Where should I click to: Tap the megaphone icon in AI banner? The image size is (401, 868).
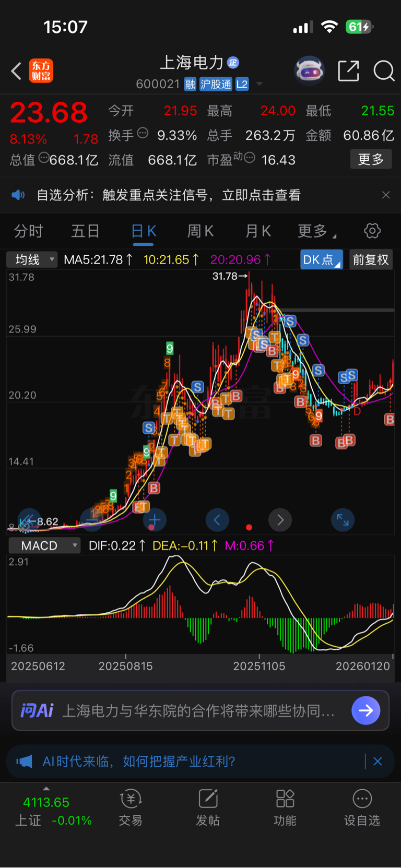coord(24,762)
